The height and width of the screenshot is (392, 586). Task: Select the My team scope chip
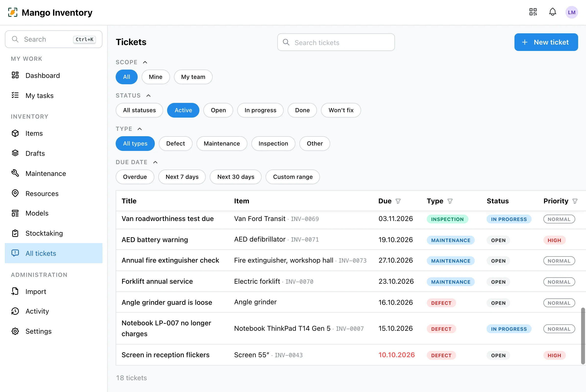pos(193,77)
